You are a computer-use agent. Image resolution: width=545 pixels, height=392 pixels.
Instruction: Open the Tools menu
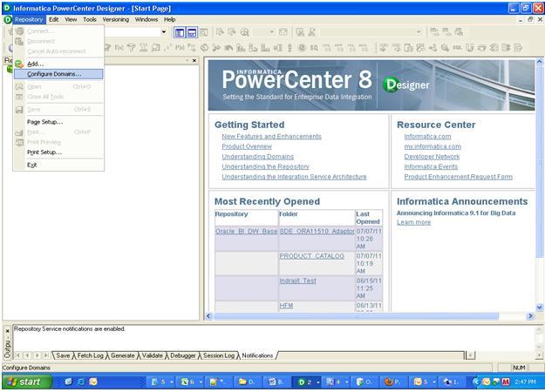(90, 19)
